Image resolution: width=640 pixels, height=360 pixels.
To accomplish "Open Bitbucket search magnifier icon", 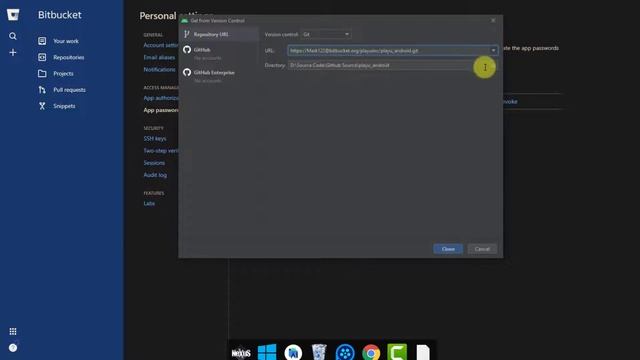I will pyautogui.click(x=13, y=36).
